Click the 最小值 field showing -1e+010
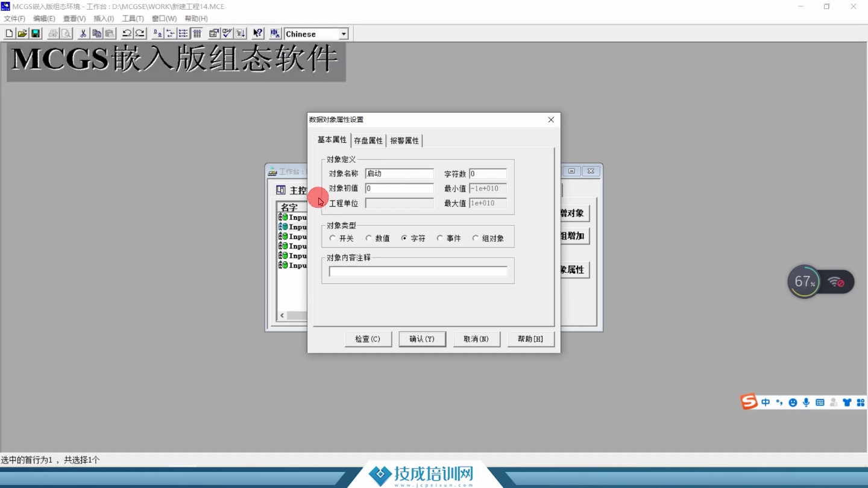Screen dimensions: 868x488 488,189
